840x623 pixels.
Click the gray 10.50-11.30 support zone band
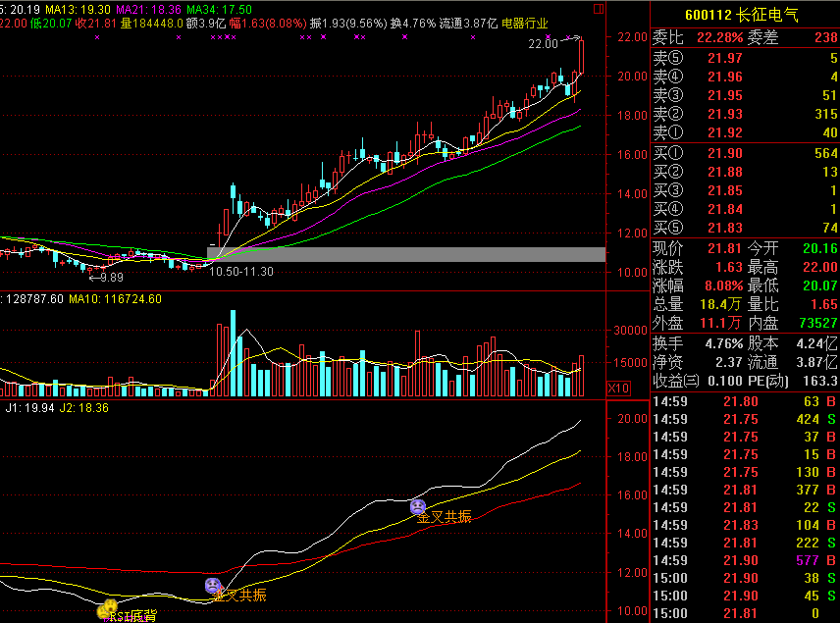[x=406, y=254]
